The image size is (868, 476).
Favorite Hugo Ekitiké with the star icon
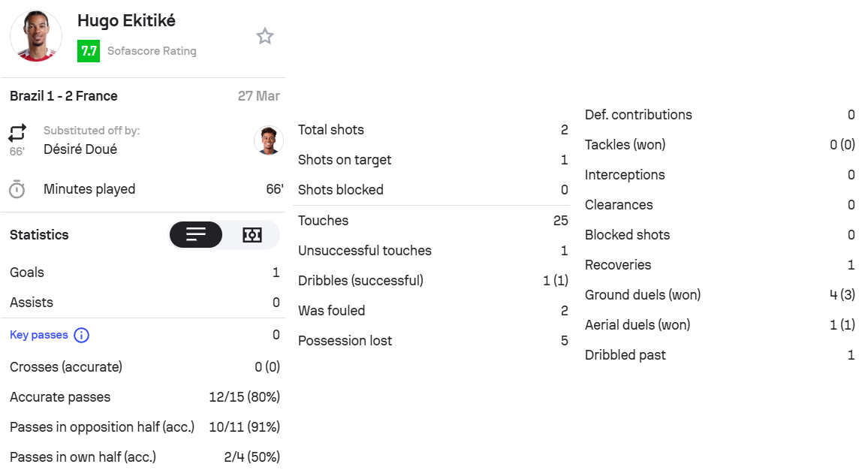[265, 36]
